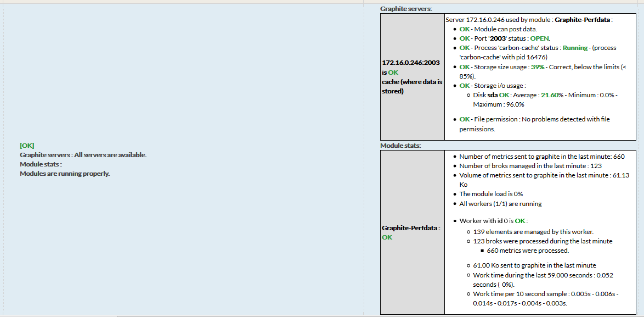Click 'Modules are running properly' text
The image size is (644, 317).
[x=65, y=174]
